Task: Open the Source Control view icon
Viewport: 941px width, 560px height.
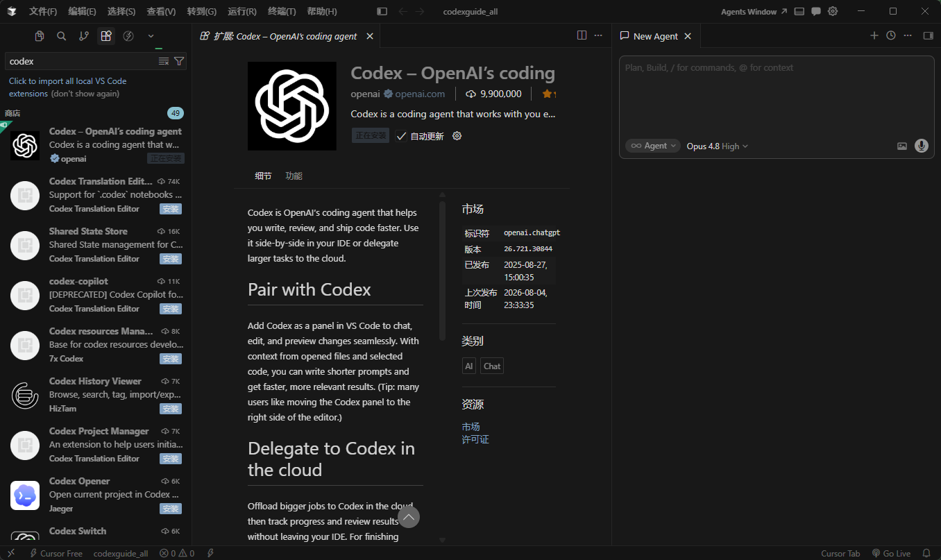Action: pyautogui.click(x=84, y=36)
